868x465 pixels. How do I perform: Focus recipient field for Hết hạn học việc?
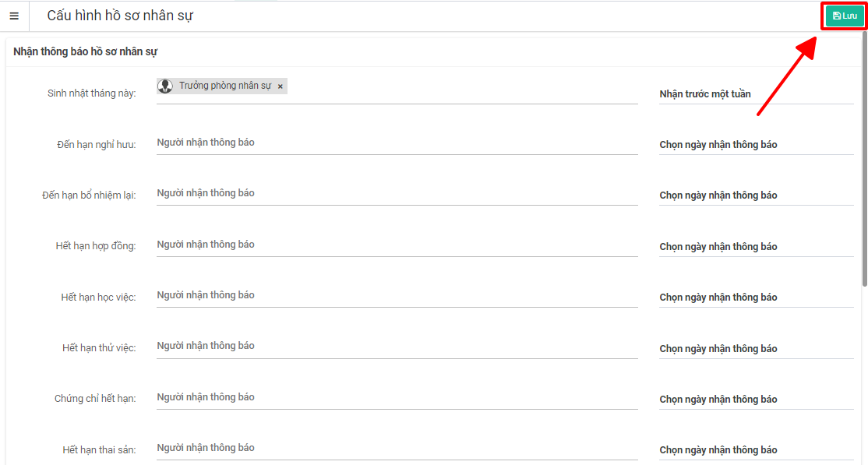[397, 296]
